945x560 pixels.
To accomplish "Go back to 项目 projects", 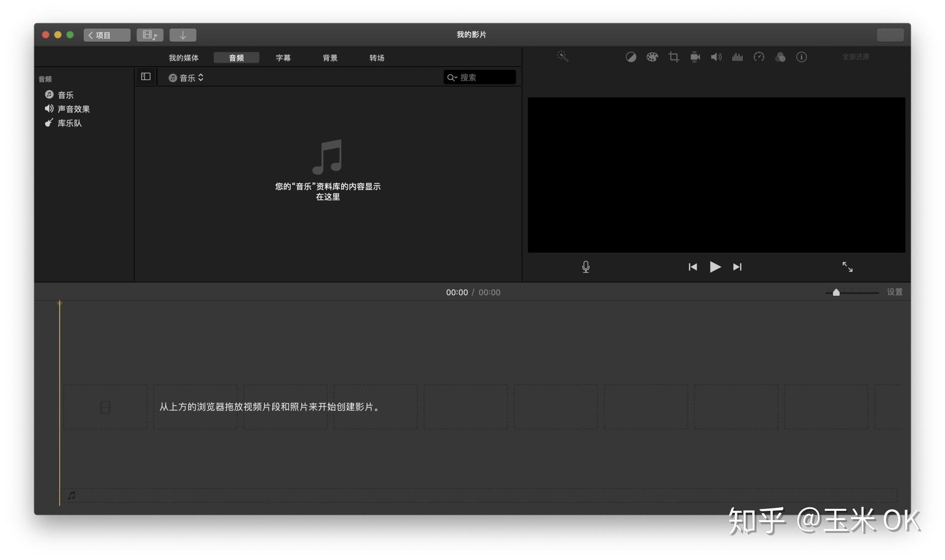I will (107, 35).
